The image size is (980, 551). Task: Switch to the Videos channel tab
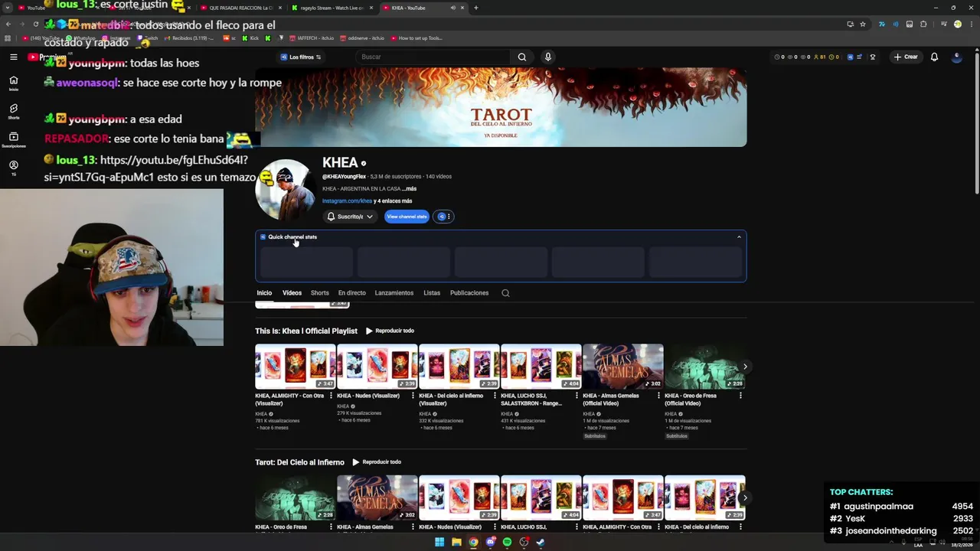292,293
